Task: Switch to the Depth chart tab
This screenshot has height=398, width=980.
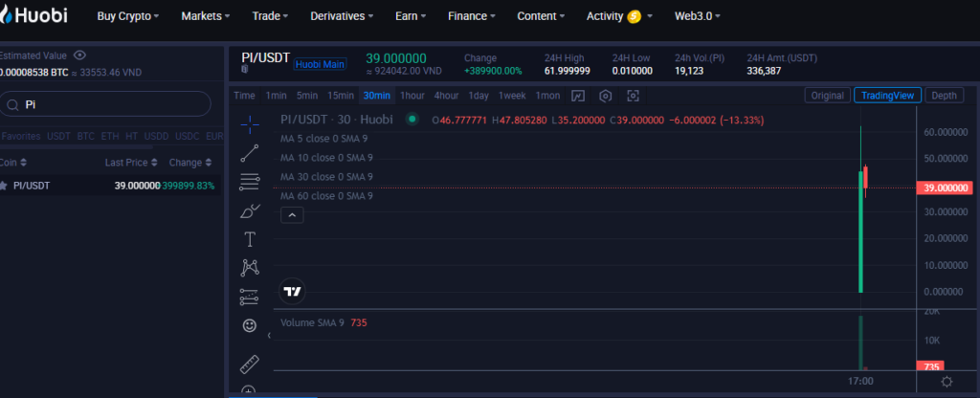Action: point(944,96)
